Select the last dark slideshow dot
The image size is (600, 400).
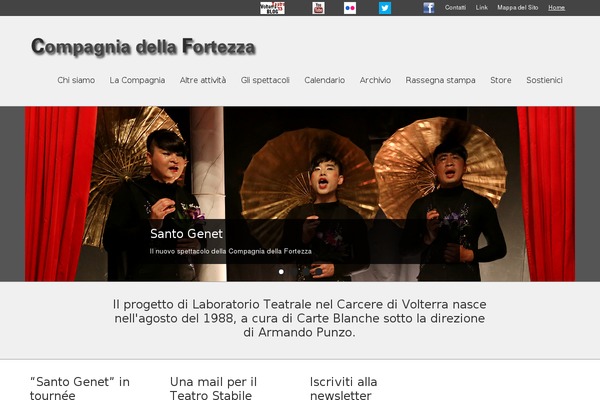pos(319,271)
